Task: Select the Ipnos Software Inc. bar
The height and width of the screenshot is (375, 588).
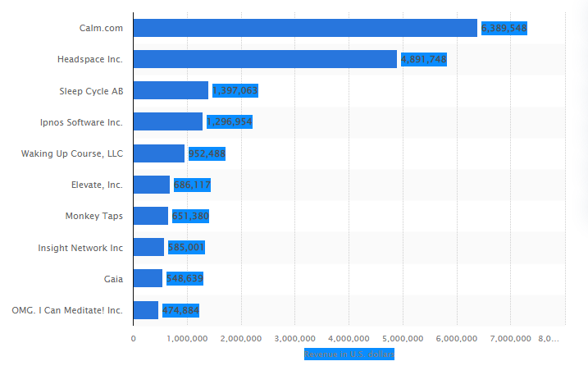Action: (168, 121)
